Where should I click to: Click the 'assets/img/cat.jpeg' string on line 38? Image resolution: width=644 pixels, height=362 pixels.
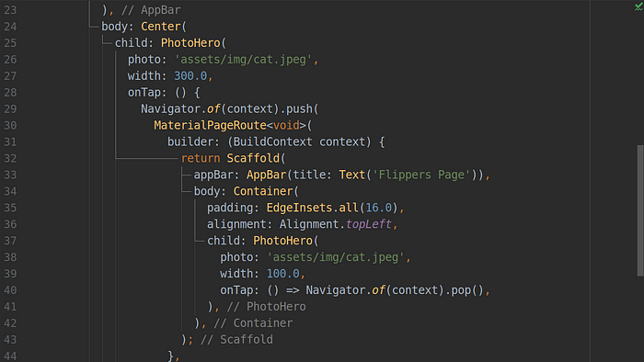click(x=336, y=257)
